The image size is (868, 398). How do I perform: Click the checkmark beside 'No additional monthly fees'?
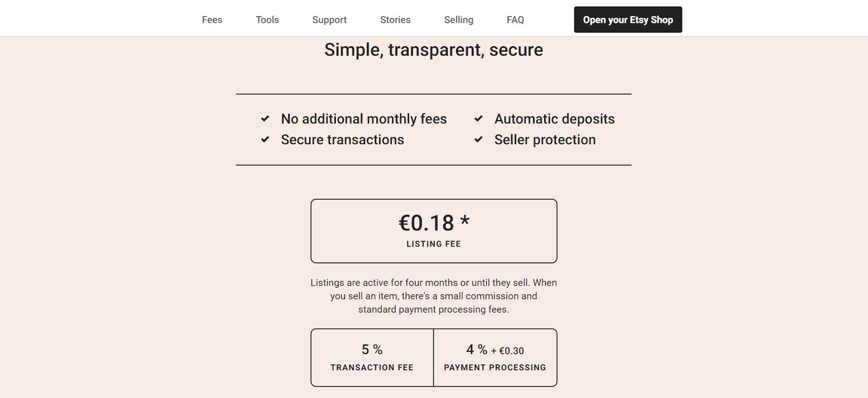coord(265,118)
